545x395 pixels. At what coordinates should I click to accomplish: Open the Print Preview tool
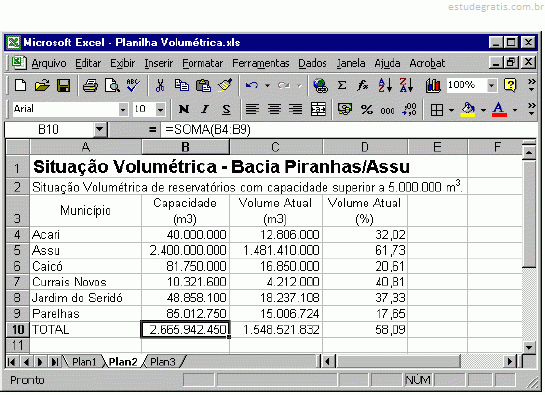112,86
